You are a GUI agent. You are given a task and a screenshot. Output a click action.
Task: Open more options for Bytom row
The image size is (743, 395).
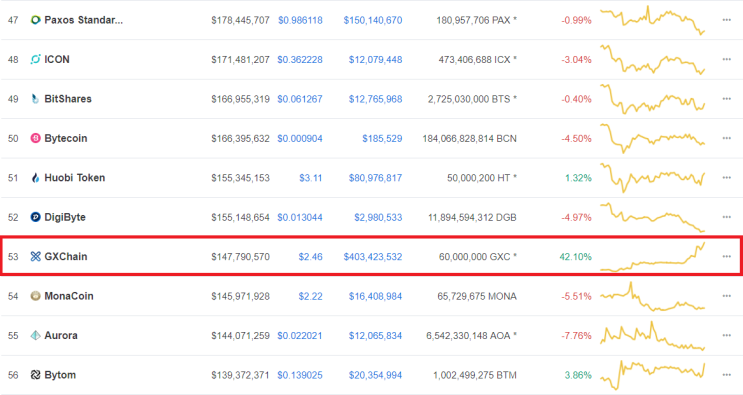[726, 375]
